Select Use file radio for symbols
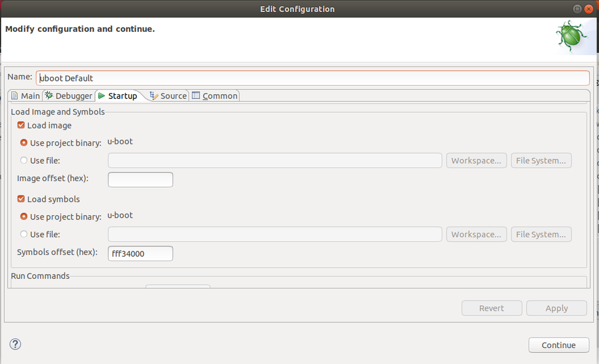The image size is (599, 364). [24, 234]
